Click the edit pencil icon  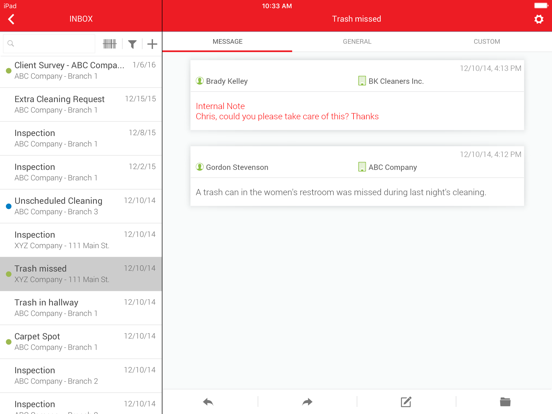(406, 402)
